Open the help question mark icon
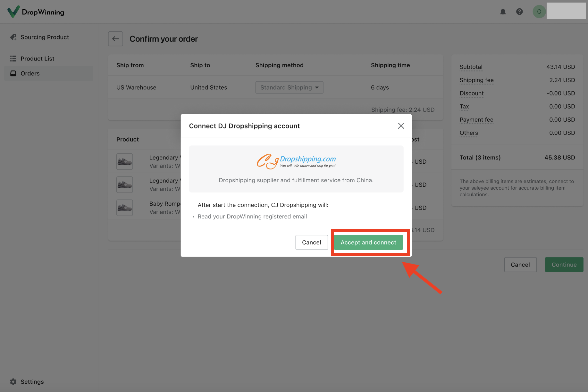 (519, 12)
